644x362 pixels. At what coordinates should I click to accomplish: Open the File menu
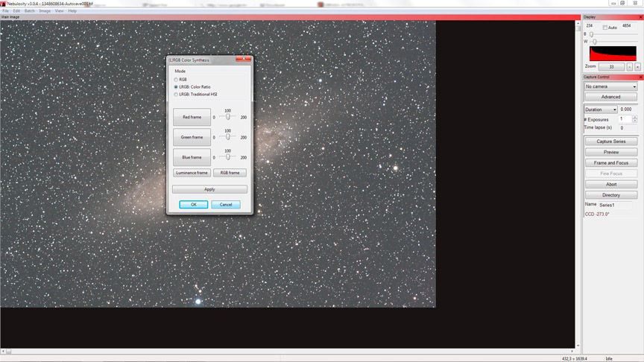[x=6, y=11]
